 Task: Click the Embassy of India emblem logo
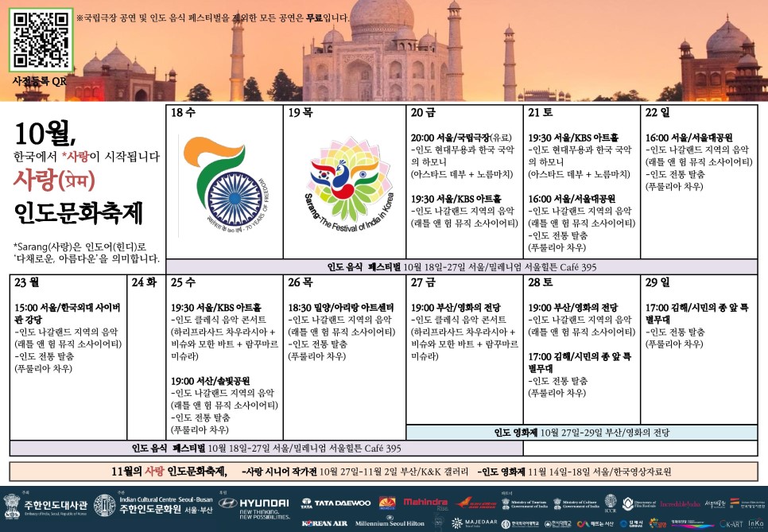12,506
